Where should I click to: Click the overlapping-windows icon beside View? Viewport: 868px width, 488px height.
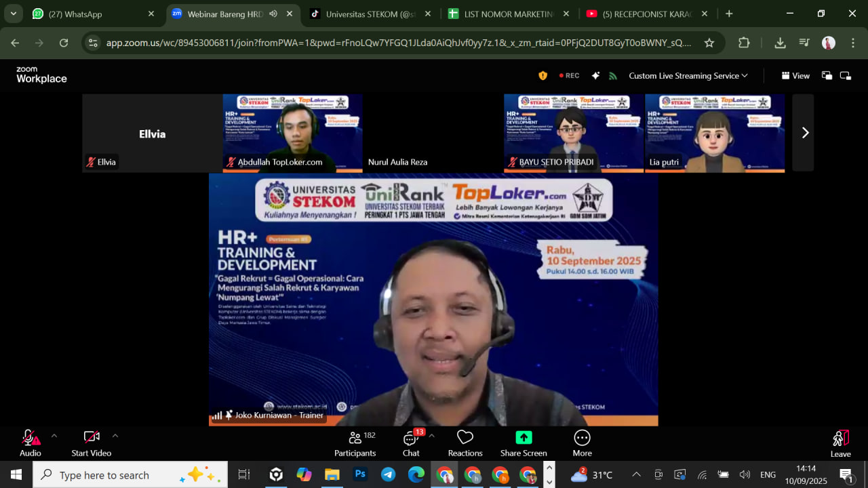(x=827, y=76)
